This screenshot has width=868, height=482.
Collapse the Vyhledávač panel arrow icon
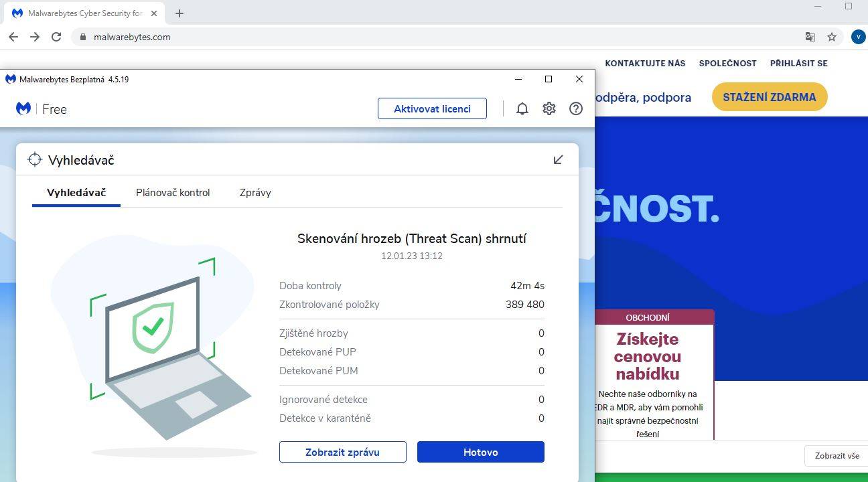558,159
